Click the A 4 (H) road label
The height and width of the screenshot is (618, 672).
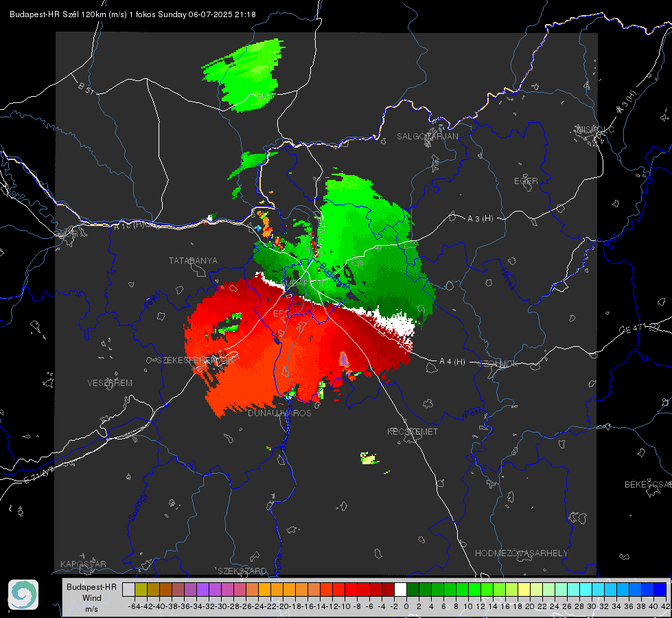[x=452, y=362]
